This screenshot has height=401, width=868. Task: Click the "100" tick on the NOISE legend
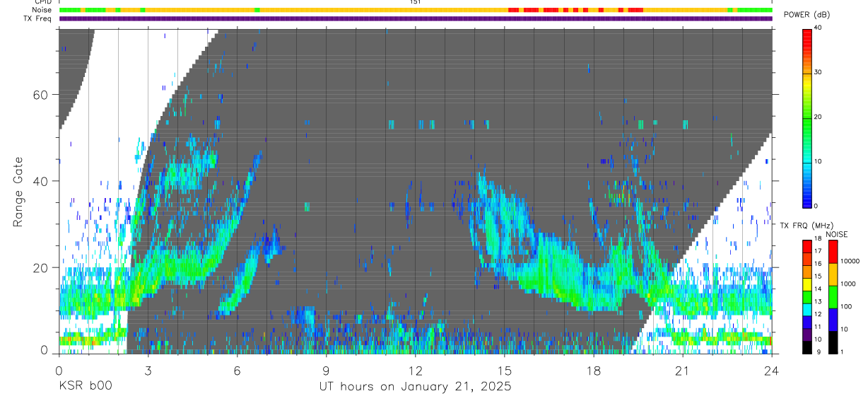847,307
